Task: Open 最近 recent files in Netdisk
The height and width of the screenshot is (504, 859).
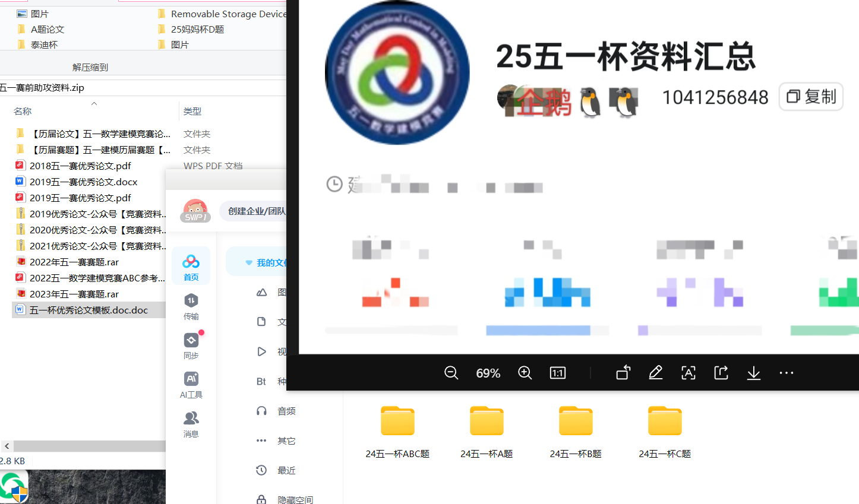Action: pyautogui.click(x=286, y=470)
